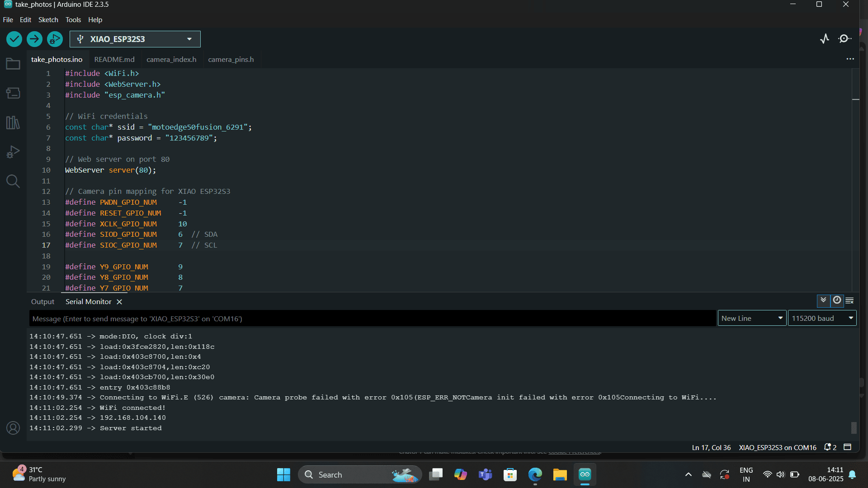Switch to the camera_index.h tab

pos(171,60)
